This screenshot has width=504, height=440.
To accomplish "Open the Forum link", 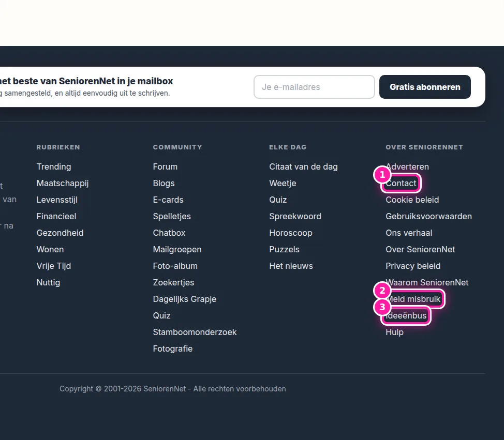I will pyautogui.click(x=165, y=166).
